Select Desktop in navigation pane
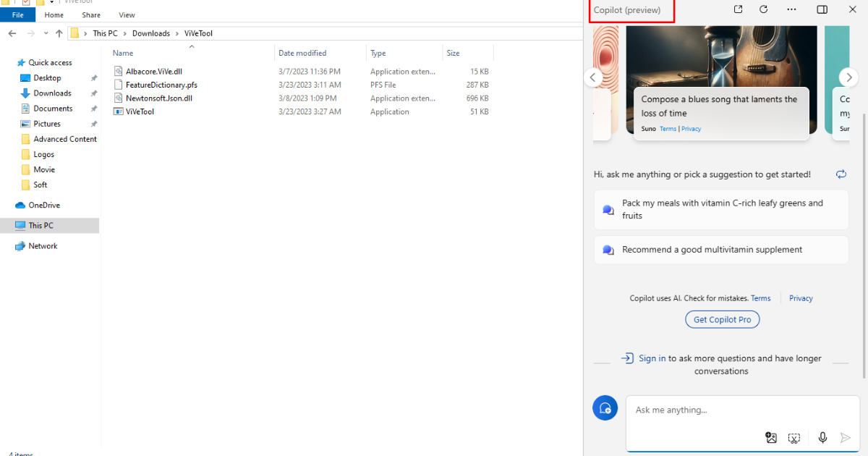 point(47,78)
